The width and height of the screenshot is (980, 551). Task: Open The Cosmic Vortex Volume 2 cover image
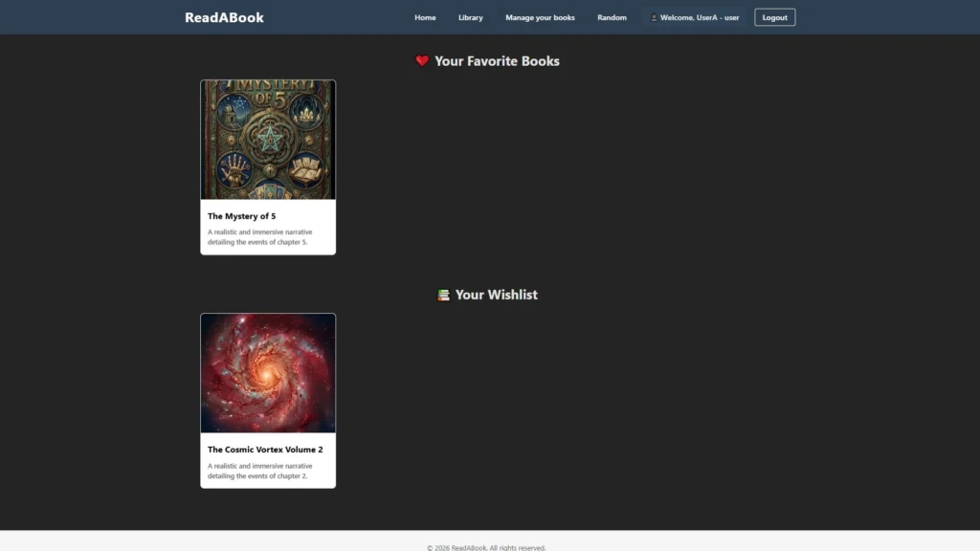[x=268, y=373]
